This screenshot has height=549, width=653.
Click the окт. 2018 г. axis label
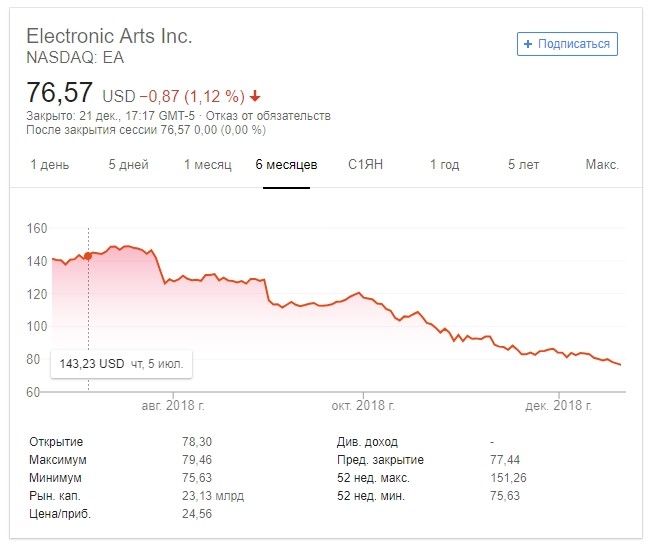click(x=363, y=405)
